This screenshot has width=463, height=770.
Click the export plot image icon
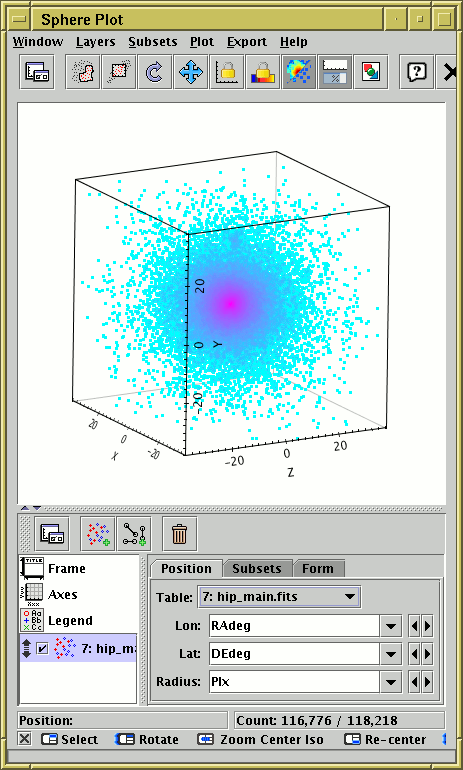[371, 72]
